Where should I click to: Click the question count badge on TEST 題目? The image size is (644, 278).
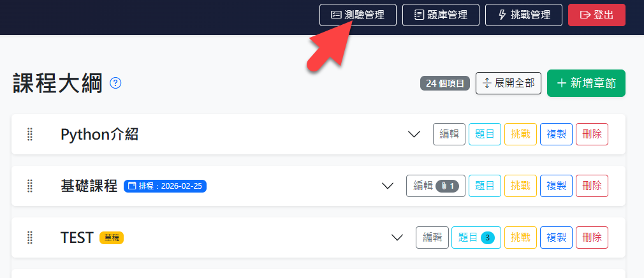tap(488, 237)
